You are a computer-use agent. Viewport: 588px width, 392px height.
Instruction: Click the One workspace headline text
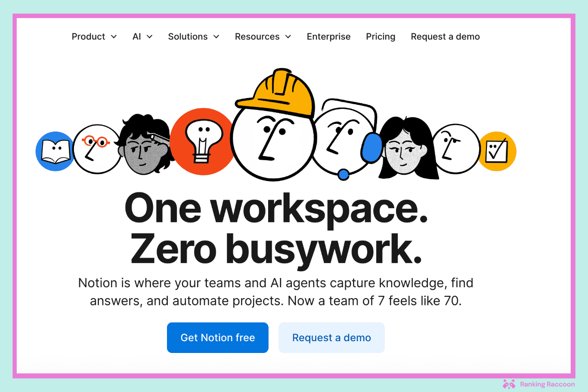coord(276,208)
